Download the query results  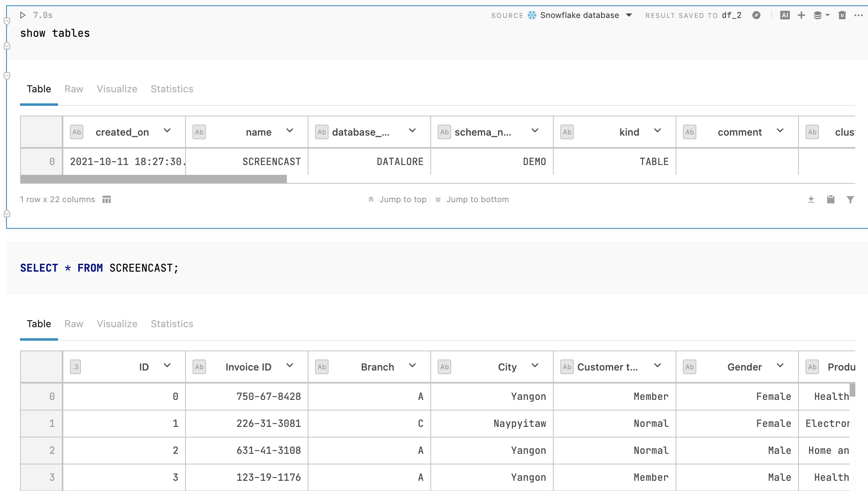click(x=811, y=199)
